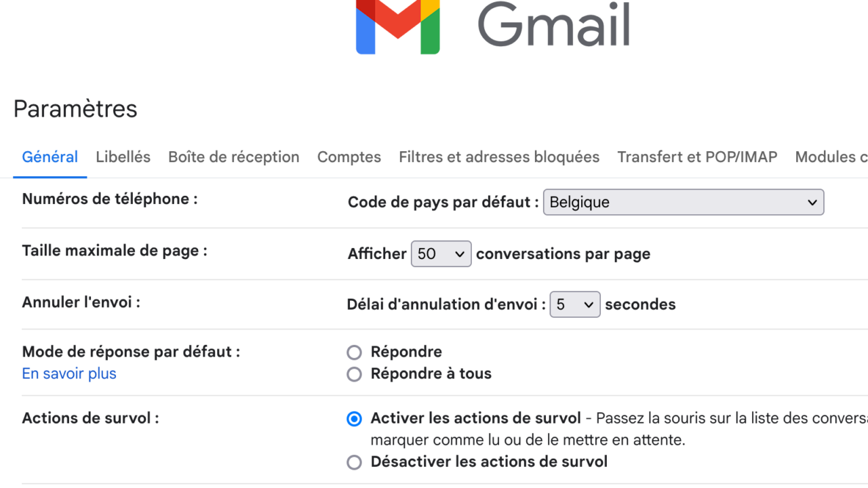Select the Répondre radio button

pos(354,352)
